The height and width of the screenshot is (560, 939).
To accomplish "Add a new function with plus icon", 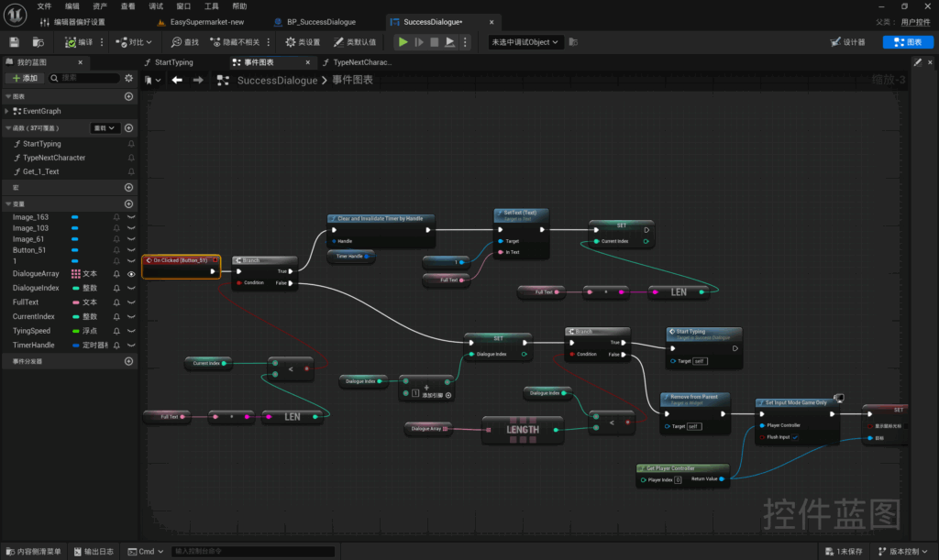I will 128,128.
